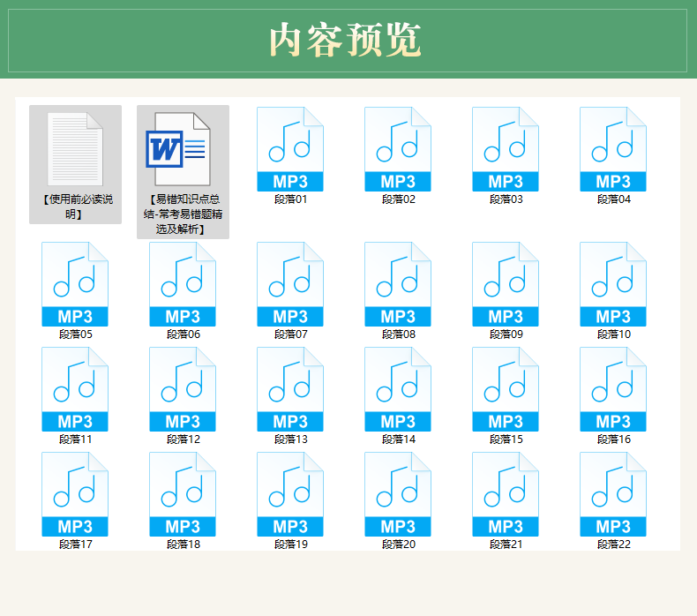Click the file name label 段落15
697x616 pixels.
(506, 439)
